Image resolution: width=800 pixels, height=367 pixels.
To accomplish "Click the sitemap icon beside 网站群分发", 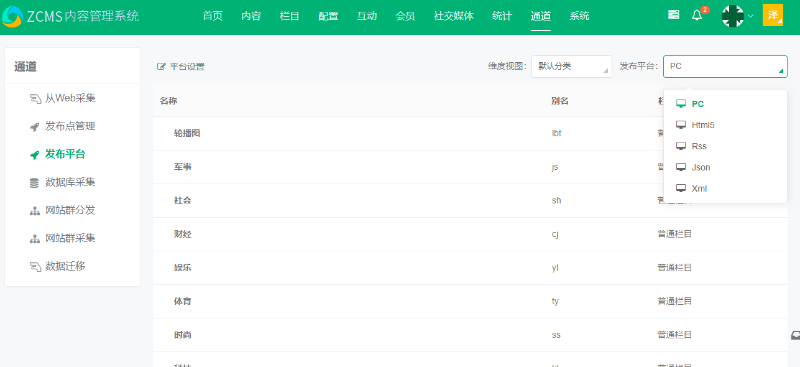I will 35,211.
